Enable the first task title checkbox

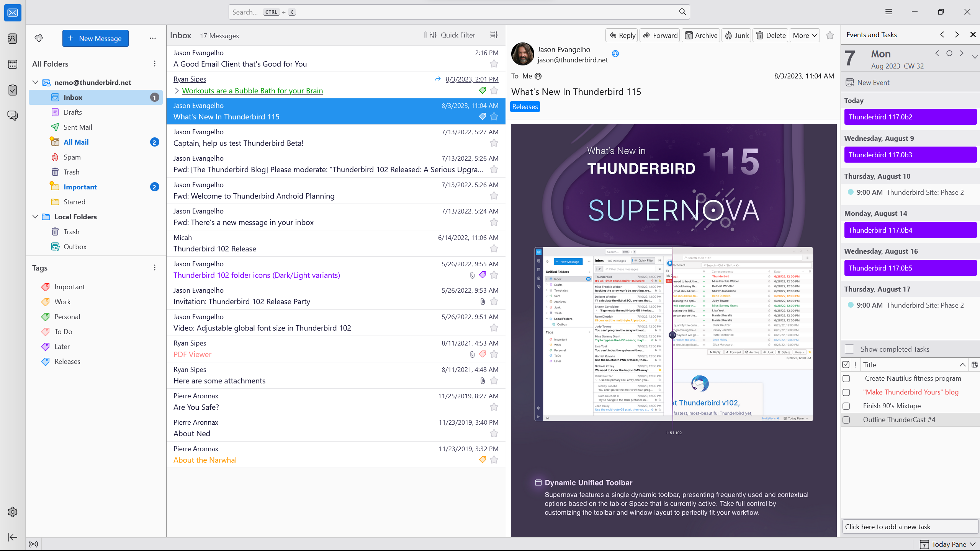847,377
